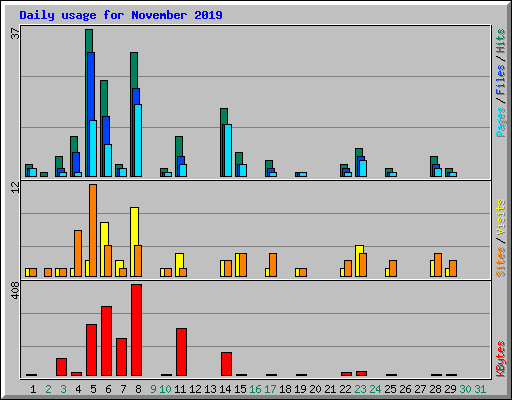The width and height of the screenshot is (512, 400).
Task: Click the "Hits" legend label
Action: tap(501, 41)
